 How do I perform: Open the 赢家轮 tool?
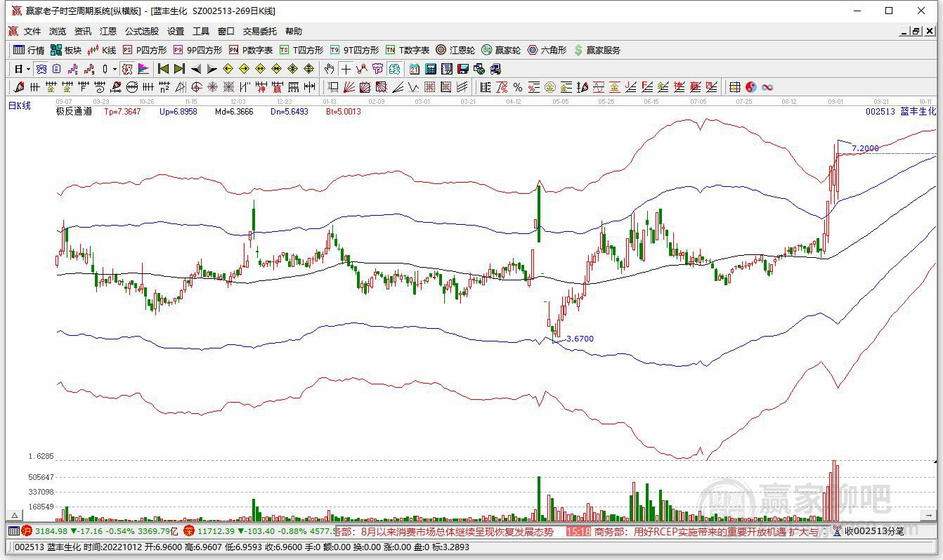click(x=501, y=50)
